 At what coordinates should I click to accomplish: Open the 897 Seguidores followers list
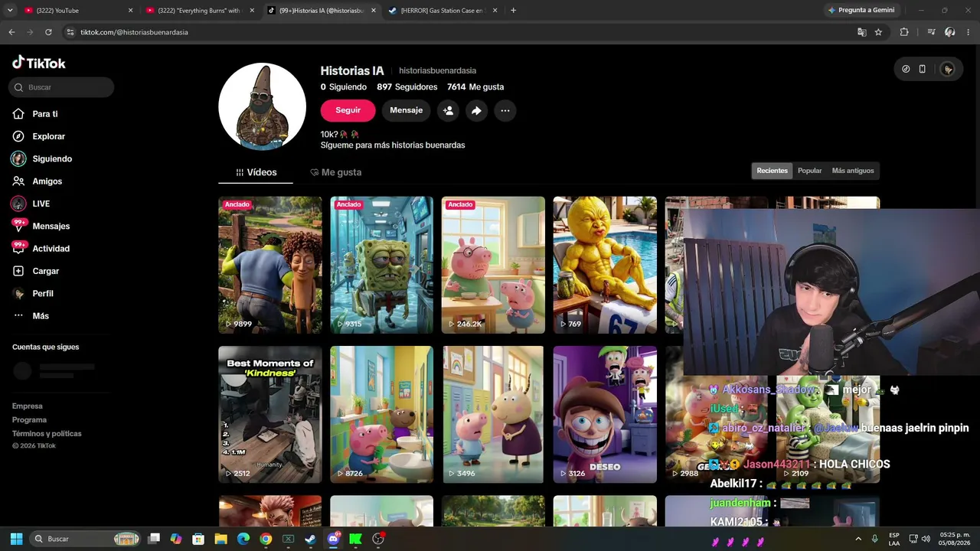coord(407,87)
